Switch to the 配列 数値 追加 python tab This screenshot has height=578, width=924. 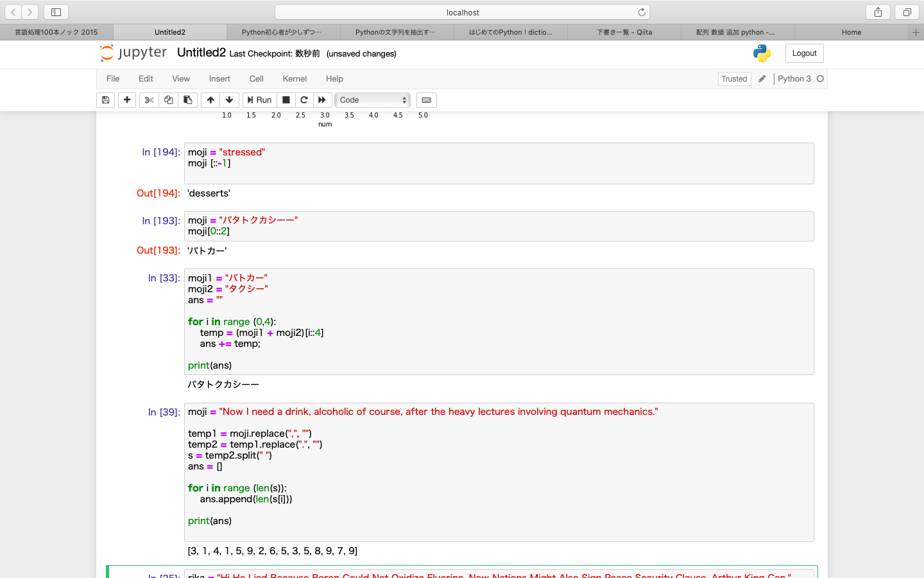738,32
